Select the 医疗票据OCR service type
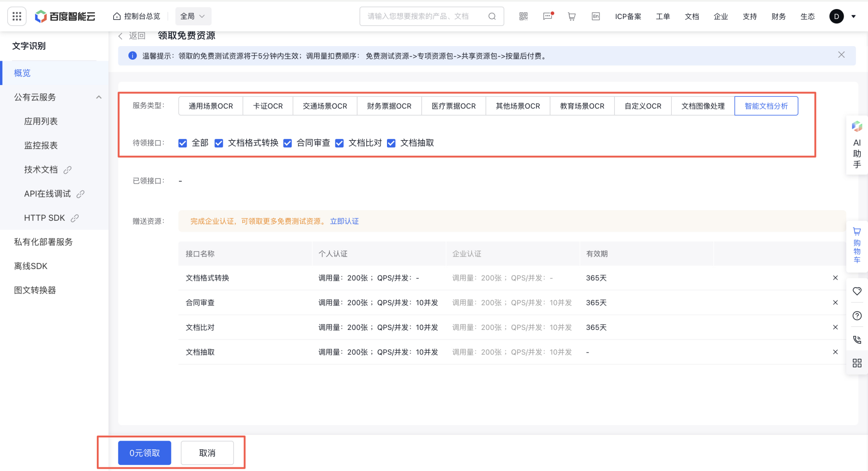This screenshot has width=868, height=471. pyautogui.click(x=453, y=106)
